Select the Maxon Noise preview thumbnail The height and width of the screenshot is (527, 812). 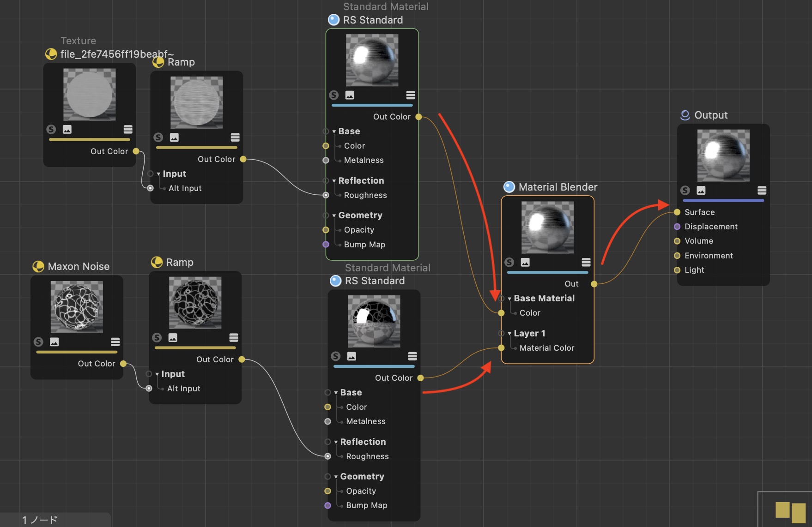tap(77, 307)
